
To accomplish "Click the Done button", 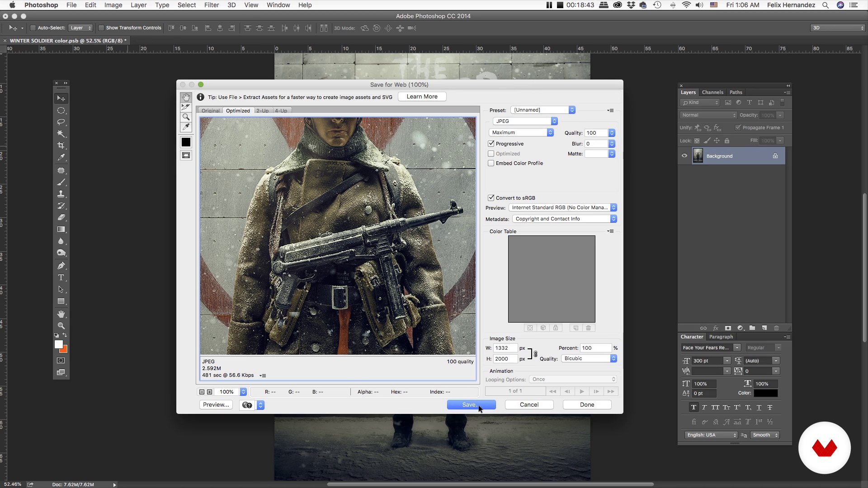I will click(x=587, y=405).
